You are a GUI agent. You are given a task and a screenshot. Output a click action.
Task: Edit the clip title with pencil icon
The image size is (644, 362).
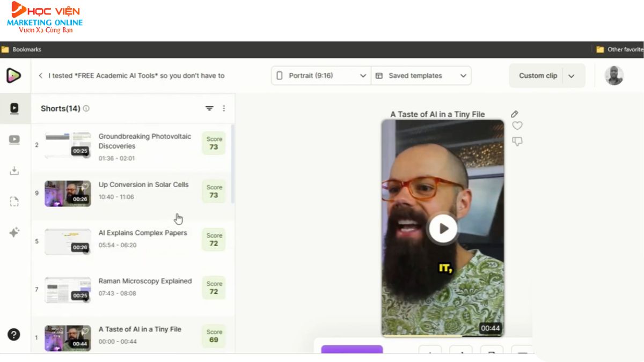(514, 114)
